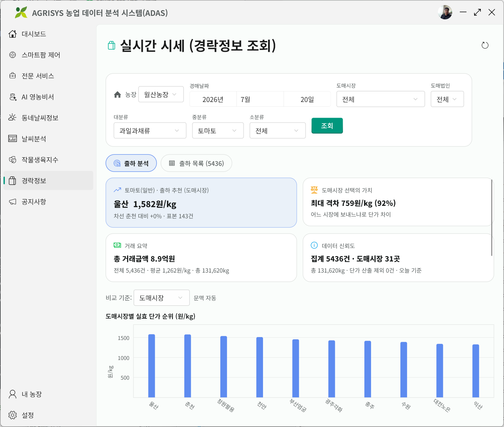Click the 춘천 bar in the chart
Viewport: 504px width, 427px height.
coord(188,366)
